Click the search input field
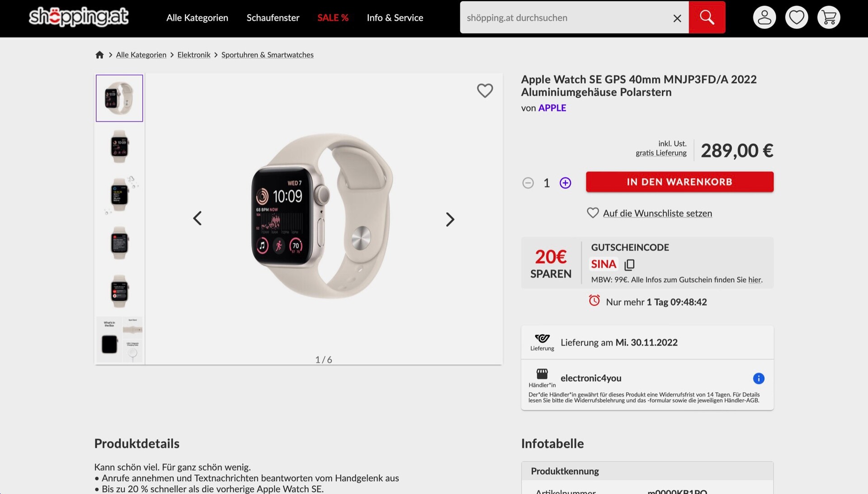The width and height of the screenshot is (868, 494). click(565, 18)
